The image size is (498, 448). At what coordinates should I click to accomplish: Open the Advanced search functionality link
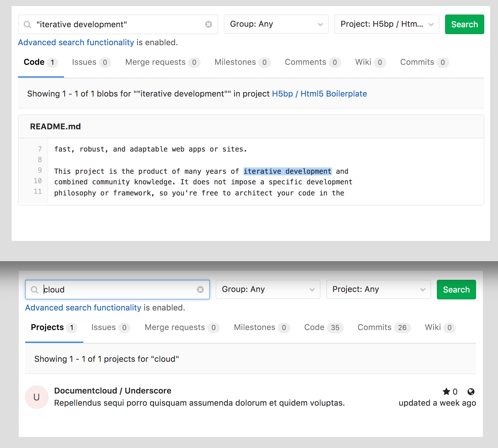[76, 42]
